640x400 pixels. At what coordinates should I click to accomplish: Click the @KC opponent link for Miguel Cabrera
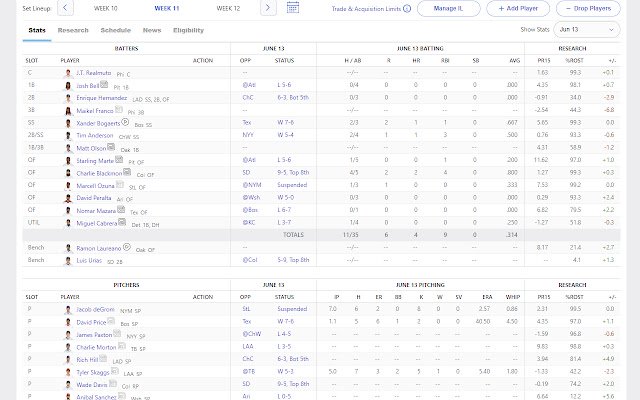coord(248,222)
